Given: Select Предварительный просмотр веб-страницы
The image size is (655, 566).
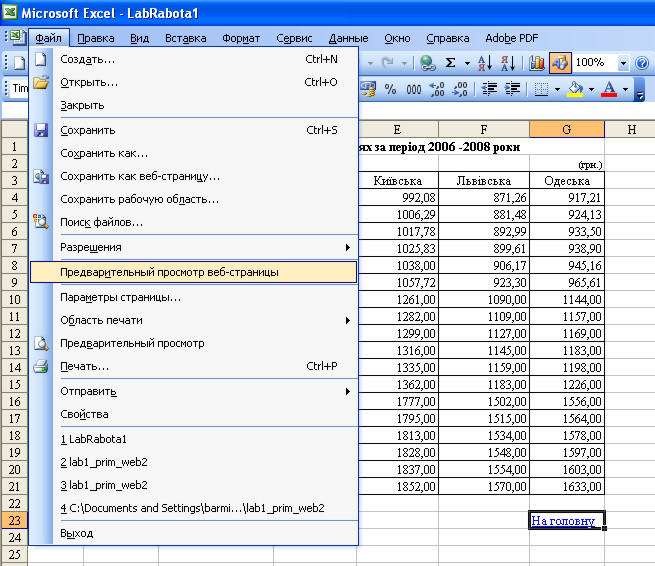Looking at the screenshot, I should 194,272.
